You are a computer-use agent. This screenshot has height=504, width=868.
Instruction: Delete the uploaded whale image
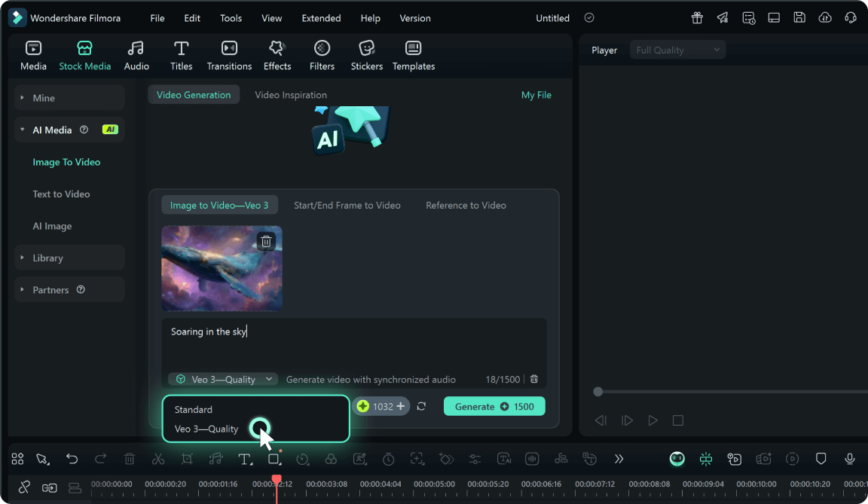[266, 241]
